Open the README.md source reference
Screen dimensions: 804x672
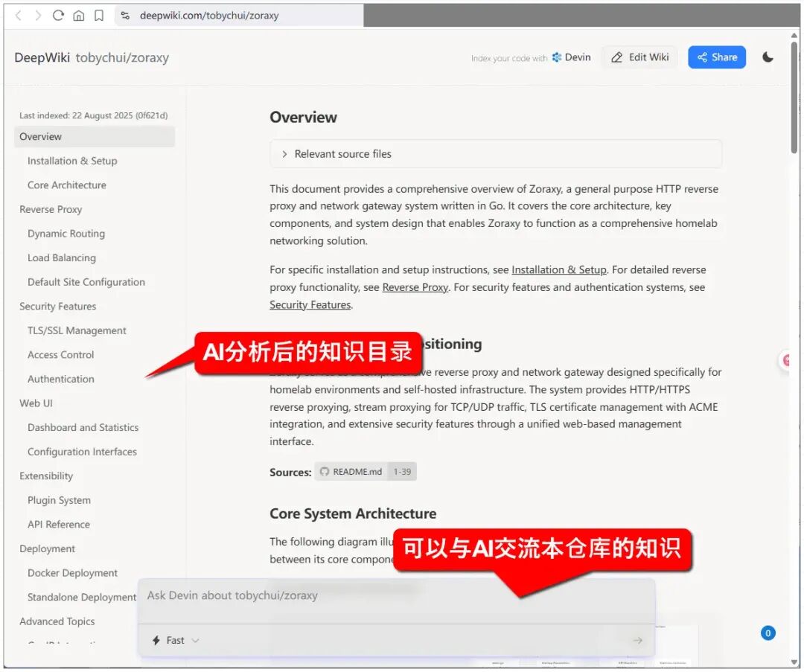351,472
